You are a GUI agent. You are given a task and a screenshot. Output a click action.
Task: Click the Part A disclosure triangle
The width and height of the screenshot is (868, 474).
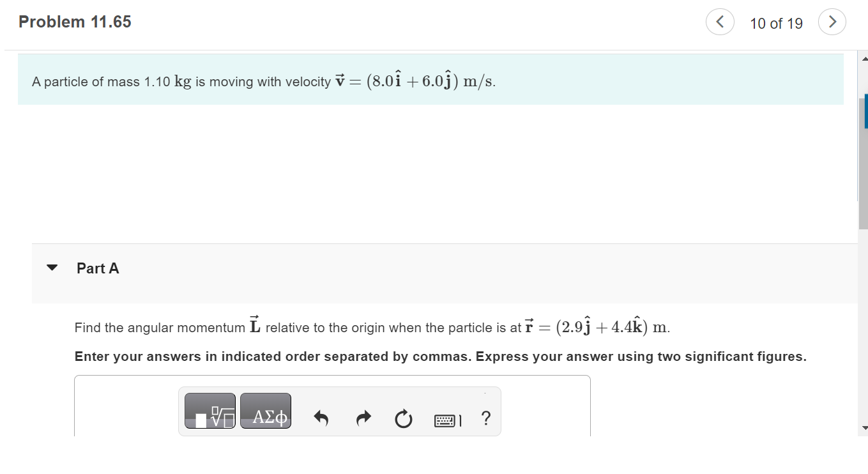click(x=52, y=268)
